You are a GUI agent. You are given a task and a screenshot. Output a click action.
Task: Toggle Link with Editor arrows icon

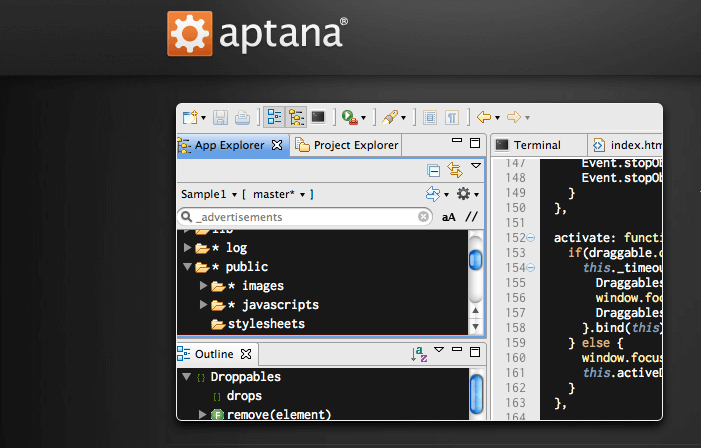(455, 170)
